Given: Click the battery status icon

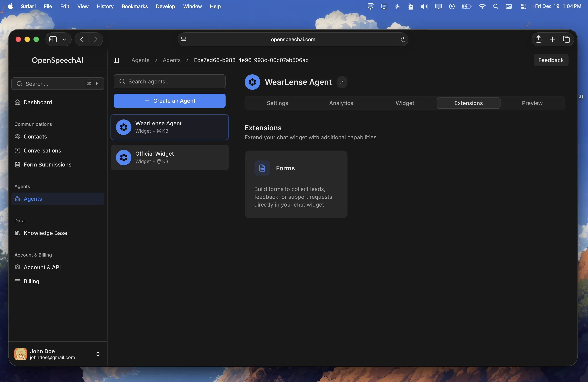Looking at the screenshot, I should (x=466, y=6).
